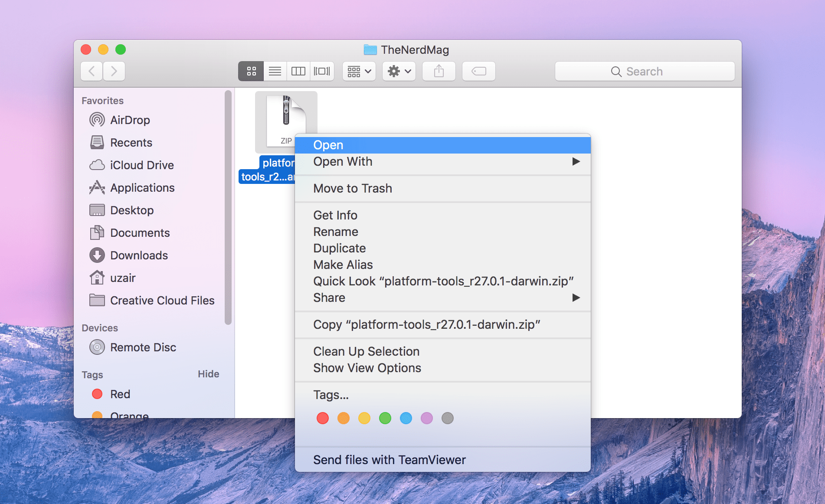
Task: Switch to list view in toolbar
Action: point(275,71)
